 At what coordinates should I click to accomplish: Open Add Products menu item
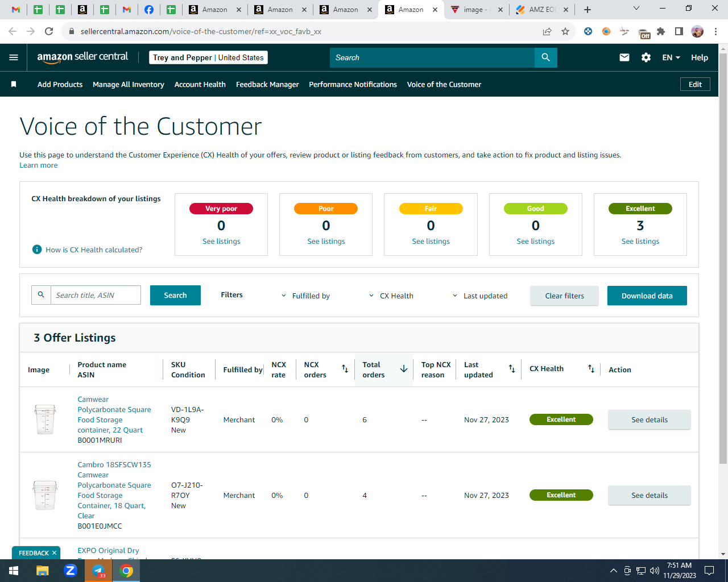[x=60, y=84]
